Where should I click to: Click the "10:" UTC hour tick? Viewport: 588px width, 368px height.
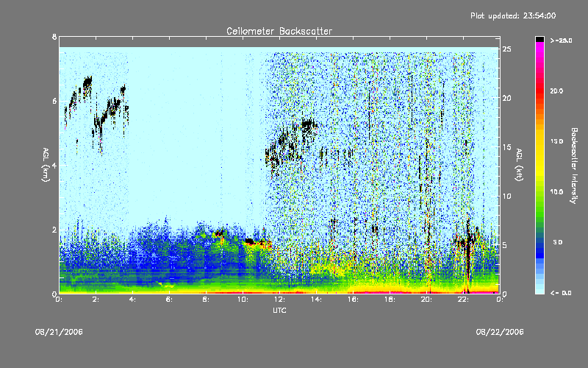[x=243, y=300]
